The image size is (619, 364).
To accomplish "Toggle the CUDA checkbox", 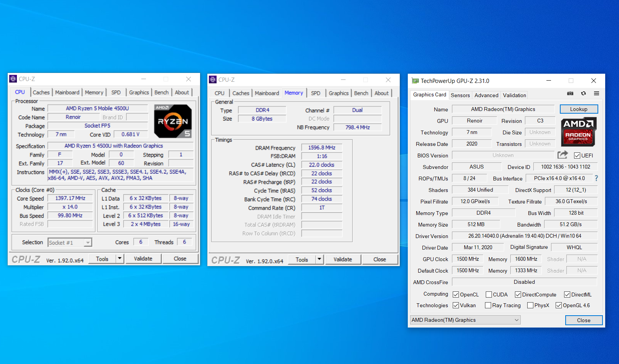I will [489, 295].
